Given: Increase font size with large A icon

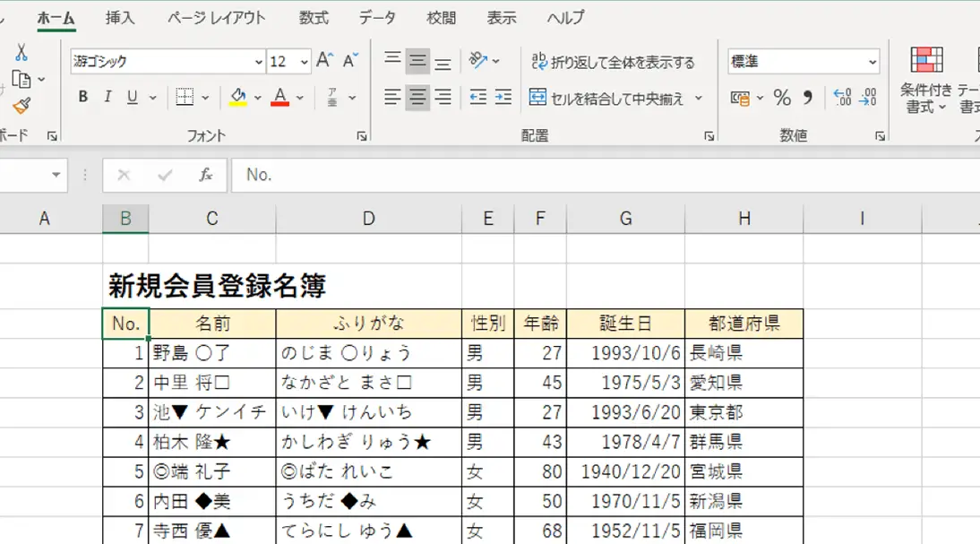Looking at the screenshot, I should (324, 61).
